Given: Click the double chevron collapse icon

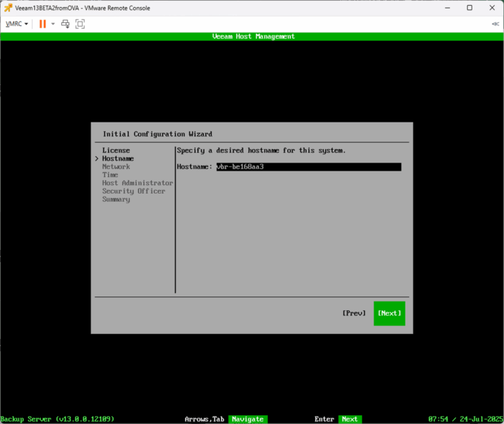Looking at the screenshot, I should 495,24.
